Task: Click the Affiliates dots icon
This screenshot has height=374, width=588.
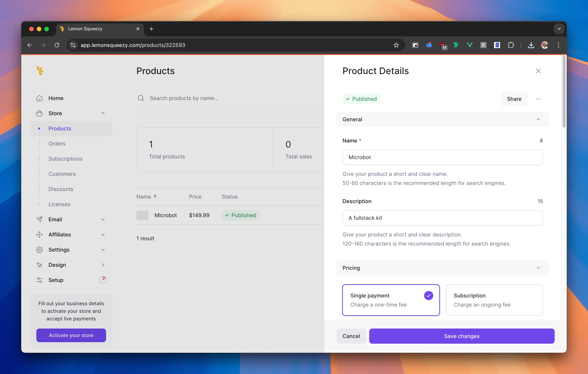Action: click(x=39, y=235)
